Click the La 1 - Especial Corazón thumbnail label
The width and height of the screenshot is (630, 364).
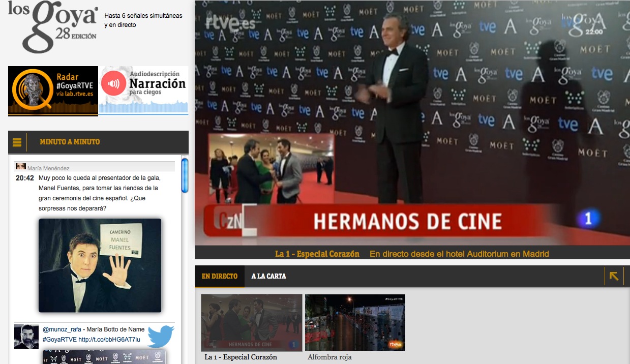point(241,357)
